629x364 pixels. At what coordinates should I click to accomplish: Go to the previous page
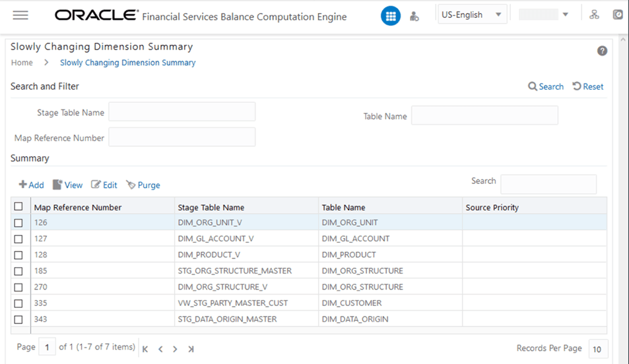(x=160, y=349)
